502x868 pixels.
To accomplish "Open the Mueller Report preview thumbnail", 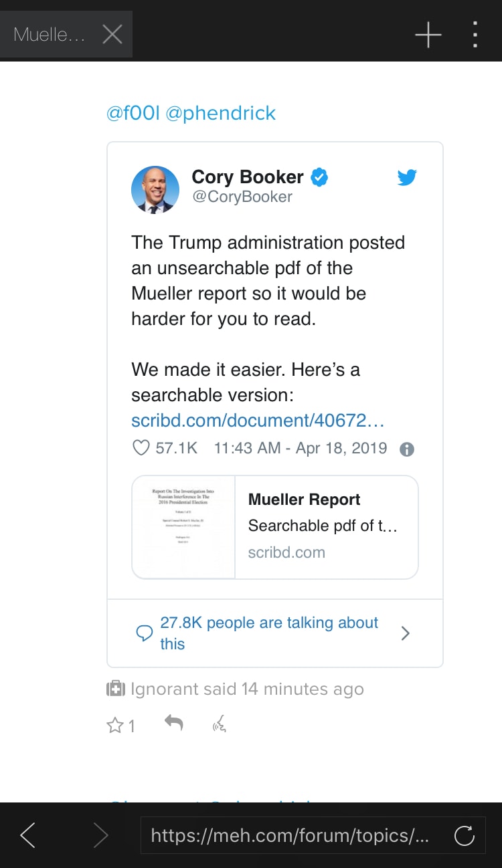I will pos(184,527).
